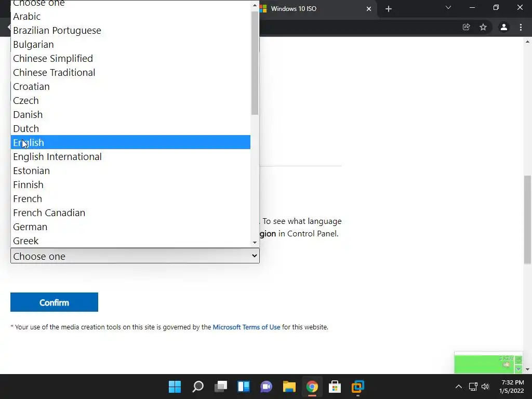Pick Chinese Traditional from the list

(x=130, y=73)
